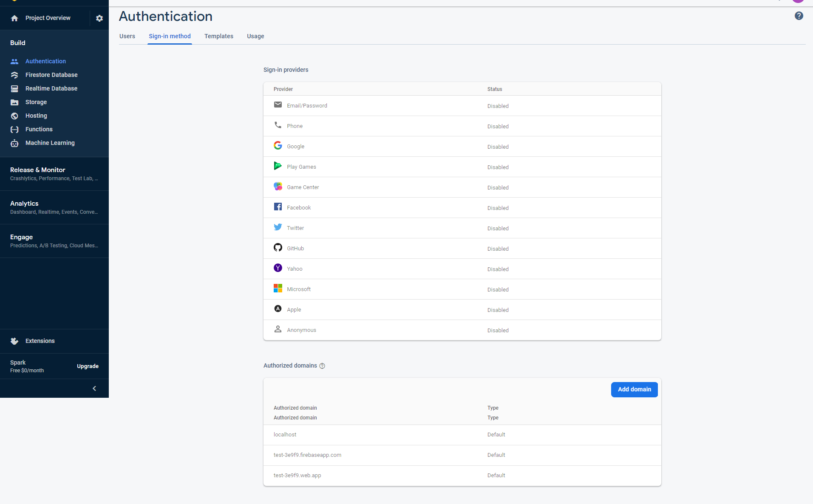
Task: Expand the Engage section
Action: point(54,241)
